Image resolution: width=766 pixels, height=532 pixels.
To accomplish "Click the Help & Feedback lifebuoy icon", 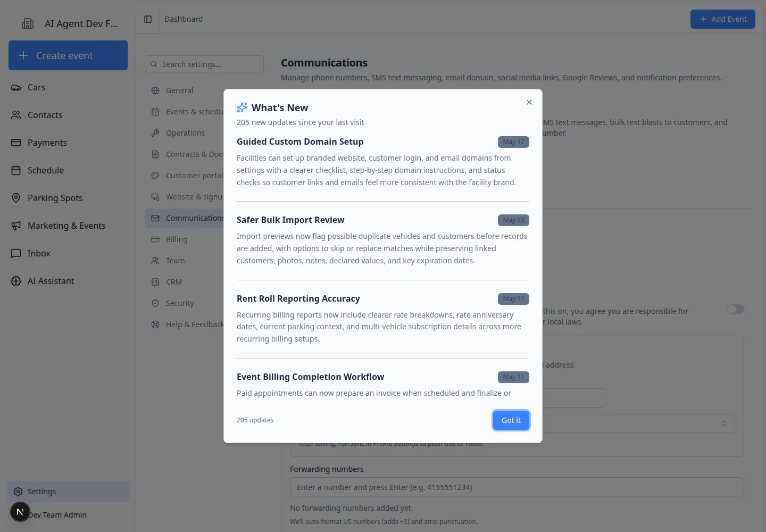I will [x=155, y=325].
